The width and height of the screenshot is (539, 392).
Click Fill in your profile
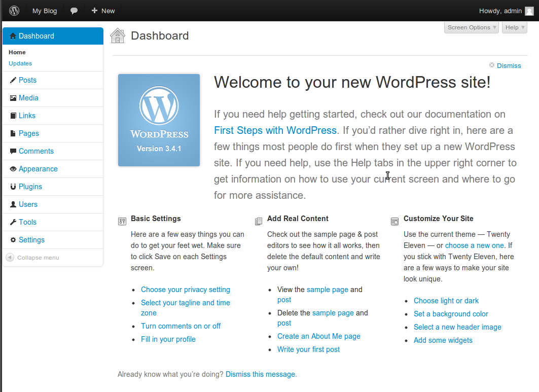pos(168,339)
